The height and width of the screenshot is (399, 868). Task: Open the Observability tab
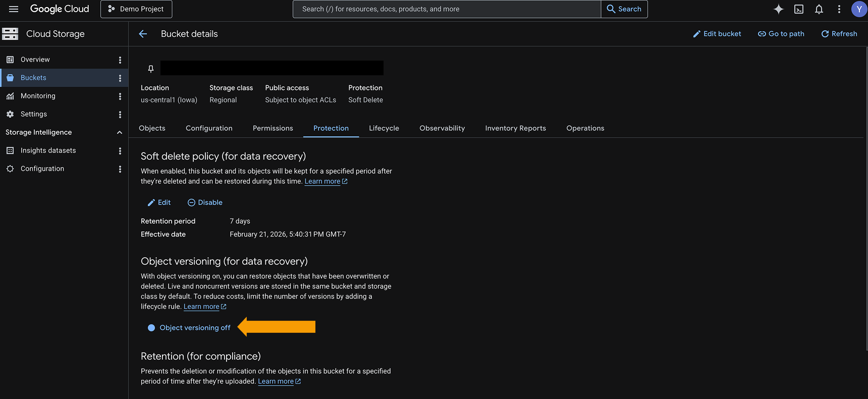click(442, 128)
